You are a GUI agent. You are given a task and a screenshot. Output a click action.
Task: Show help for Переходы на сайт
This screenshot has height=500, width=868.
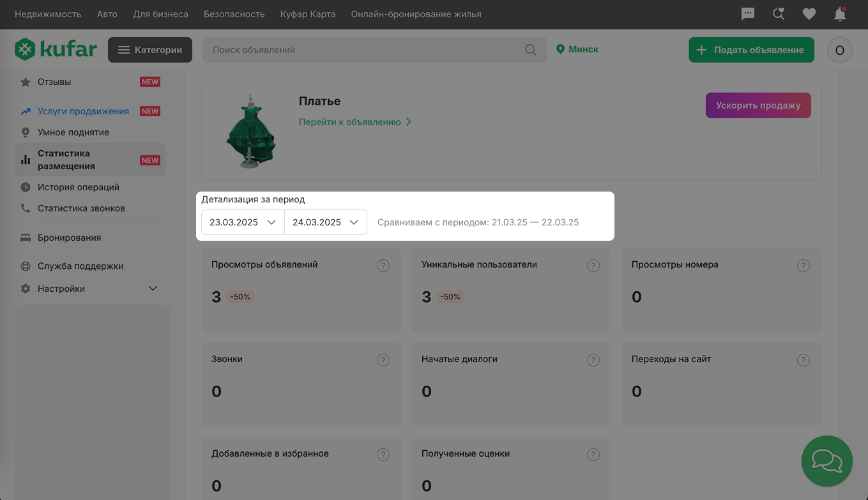[803, 360]
